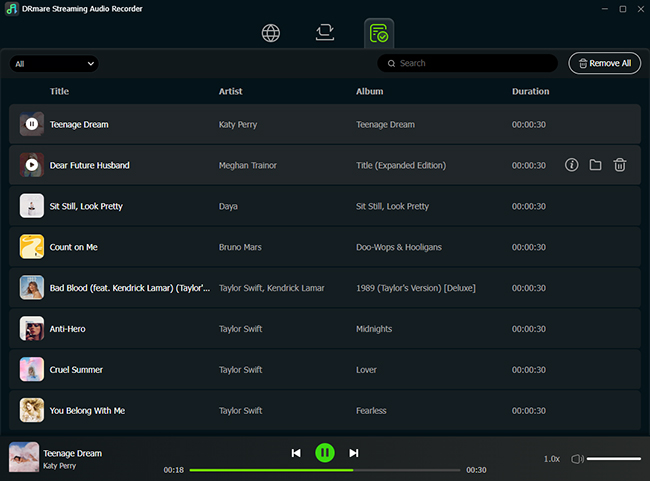650x481 pixels.
Task: Skip to previous track
Action: point(296,453)
